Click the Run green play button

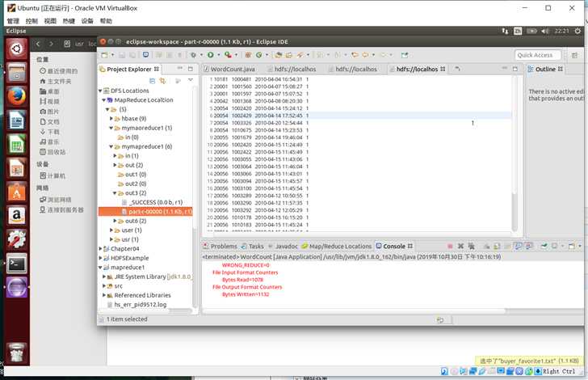[x=210, y=55]
